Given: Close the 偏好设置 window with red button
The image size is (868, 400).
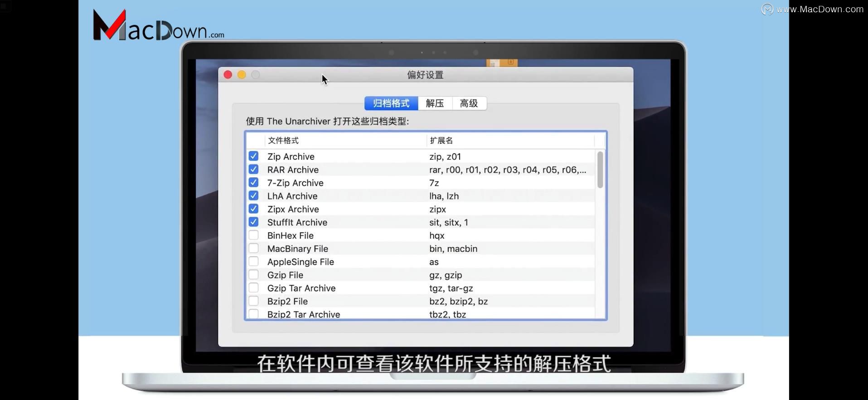Looking at the screenshot, I should point(228,75).
